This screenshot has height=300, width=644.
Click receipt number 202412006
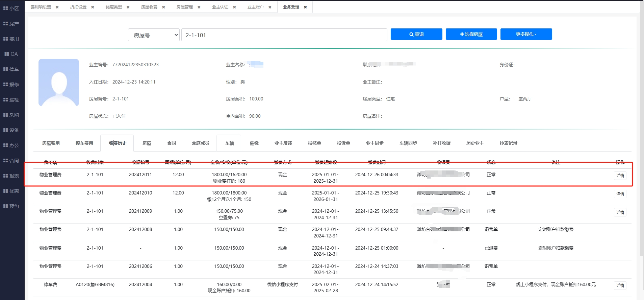140,266
